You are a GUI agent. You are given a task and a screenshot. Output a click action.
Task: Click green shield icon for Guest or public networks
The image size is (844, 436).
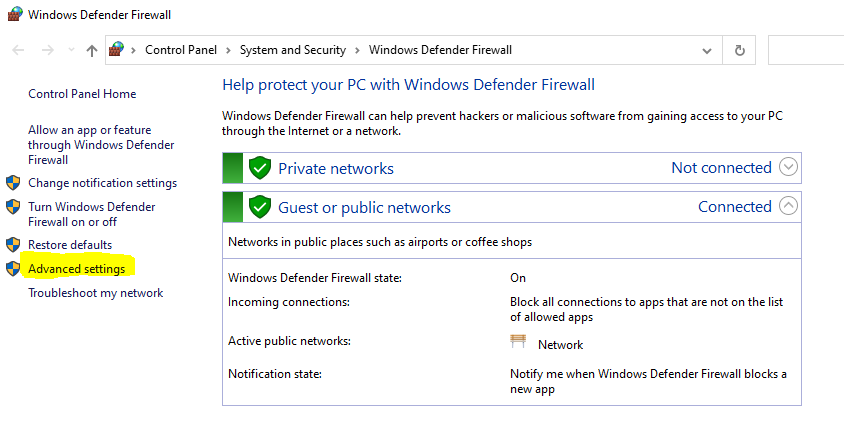coord(260,207)
